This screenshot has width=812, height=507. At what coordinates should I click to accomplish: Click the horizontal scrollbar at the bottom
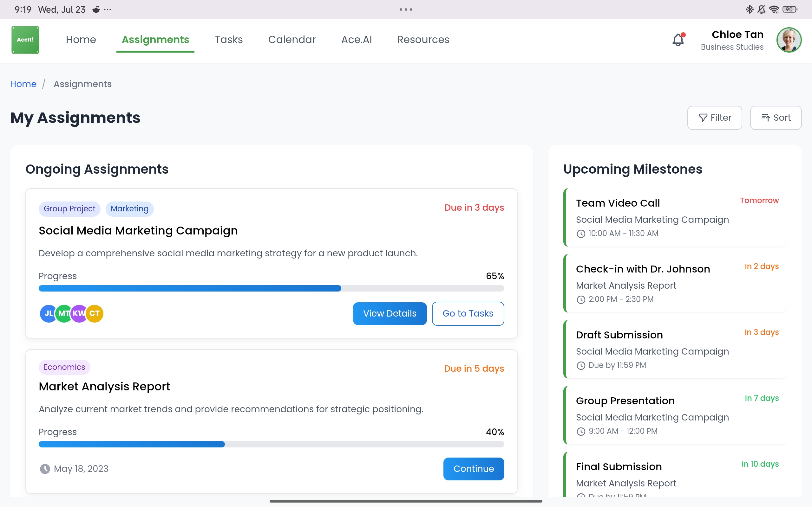point(406,501)
